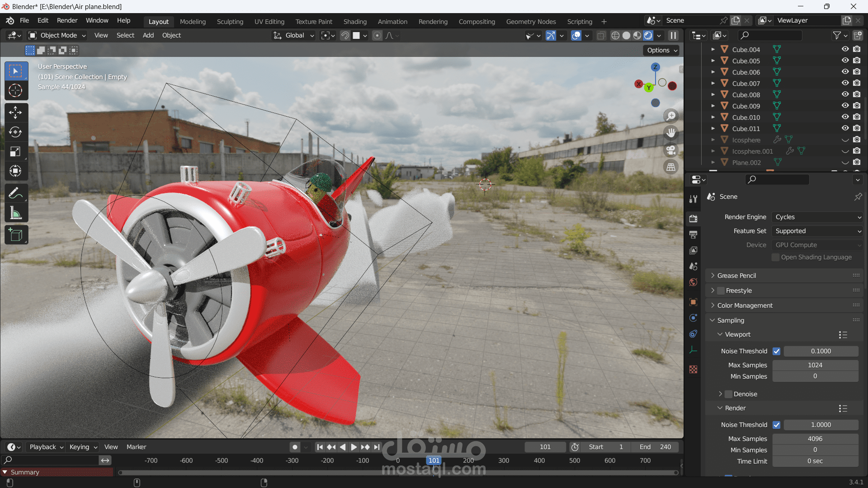Expand Cube.005 in the outliner
Viewport: 868px width, 488px height.
click(x=713, y=61)
